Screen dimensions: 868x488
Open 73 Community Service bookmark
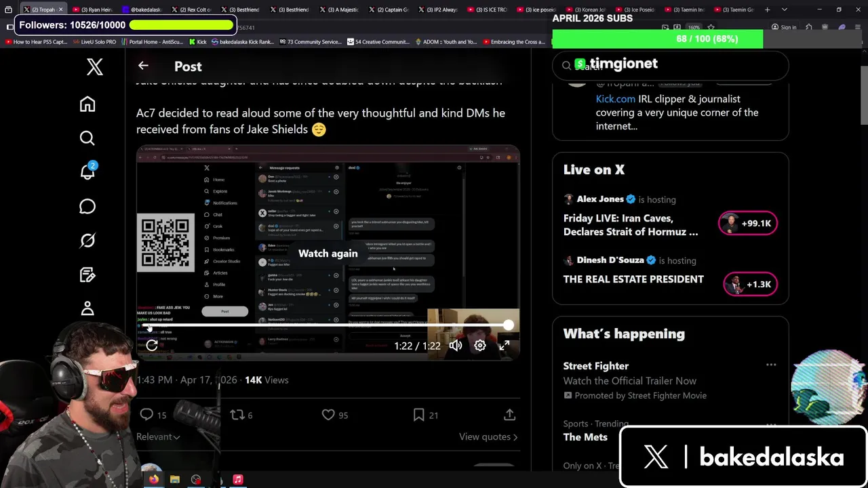tap(310, 42)
